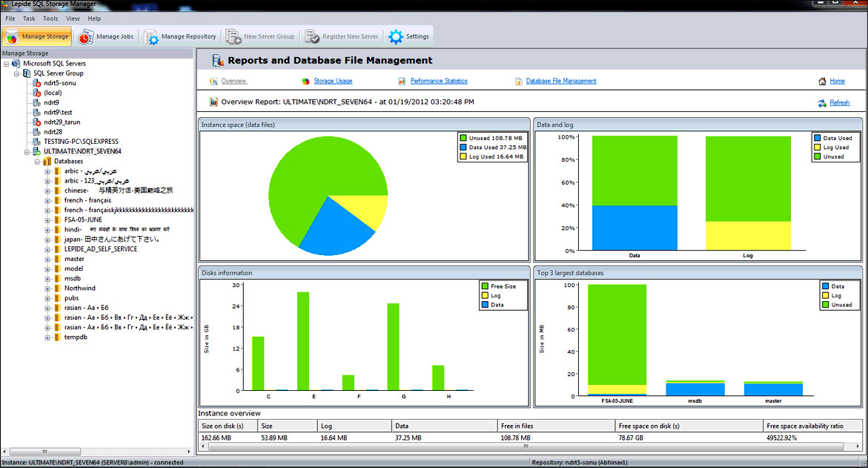The width and height of the screenshot is (868, 468).
Task: Click New Server Group icon
Action: pos(233,37)
